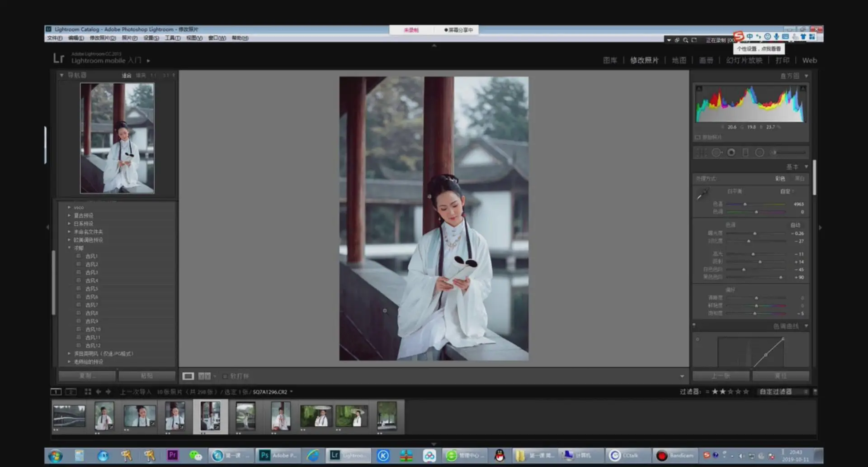Click the 粘贴 paste settings button
Screen dimensions: 868x467
point(147,376)
